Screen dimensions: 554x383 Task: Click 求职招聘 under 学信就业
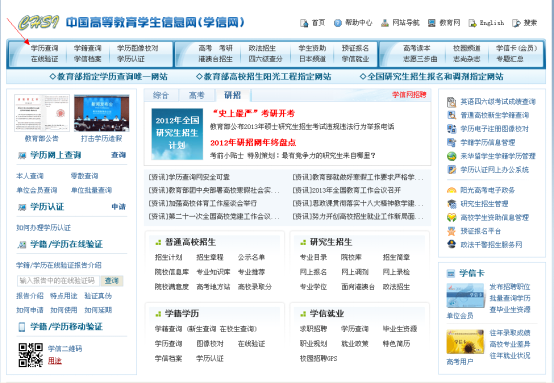coord(313,329)
